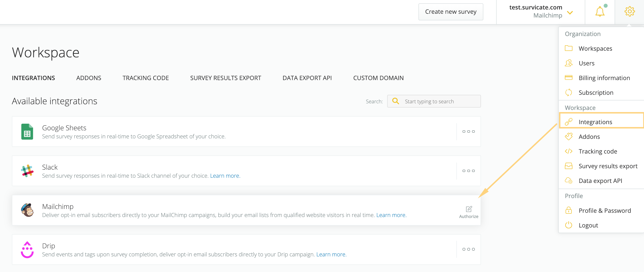The width and height of the screenshot is (644, 272).
Task: Click the Subscription refresh icon
Action: (568, 92)
